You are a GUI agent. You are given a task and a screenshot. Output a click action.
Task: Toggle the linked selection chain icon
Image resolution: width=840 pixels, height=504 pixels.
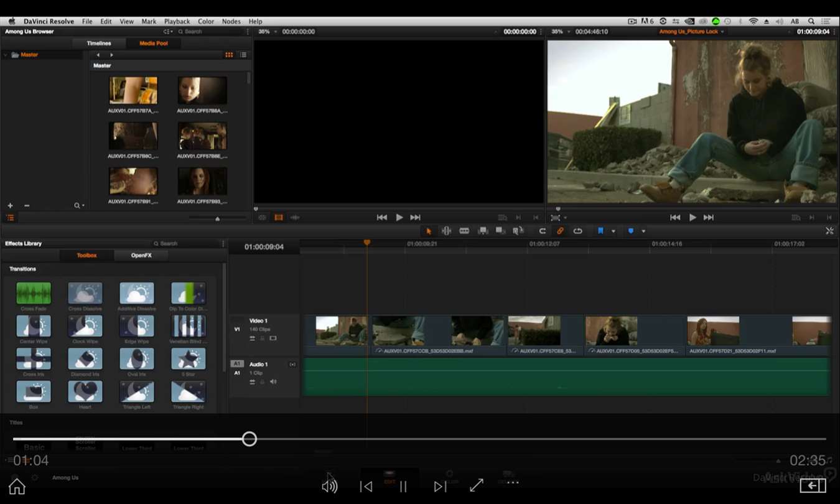[x=560, y=231]
